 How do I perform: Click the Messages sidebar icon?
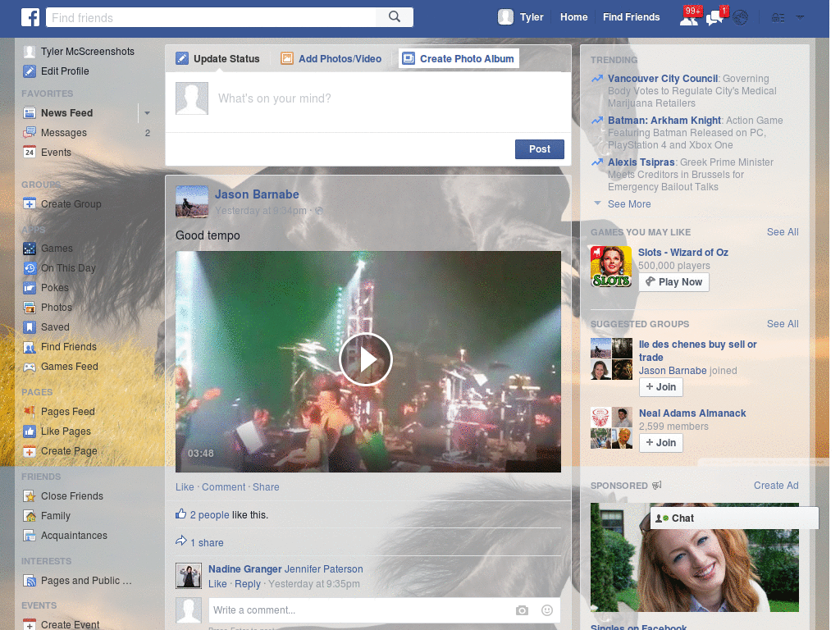click(30, 133)
